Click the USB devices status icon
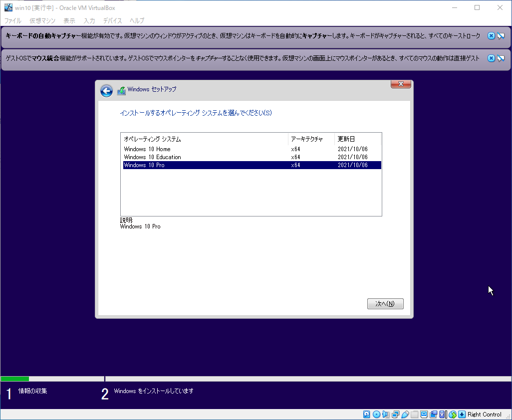The width and height of the screenshot is (512, 420). tap(405, 415)
